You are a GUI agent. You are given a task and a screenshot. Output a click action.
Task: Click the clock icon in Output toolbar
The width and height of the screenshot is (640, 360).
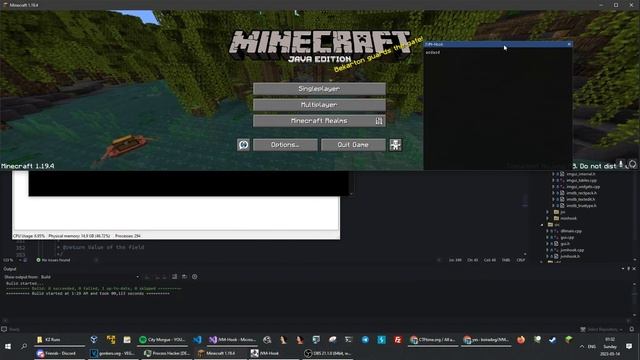point(195,277)
